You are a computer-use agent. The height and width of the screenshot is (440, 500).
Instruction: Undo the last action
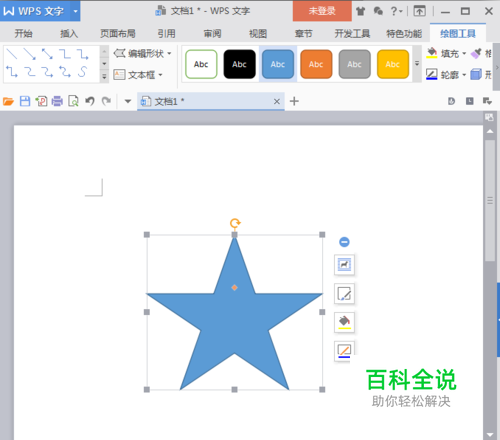pos(90,101)
